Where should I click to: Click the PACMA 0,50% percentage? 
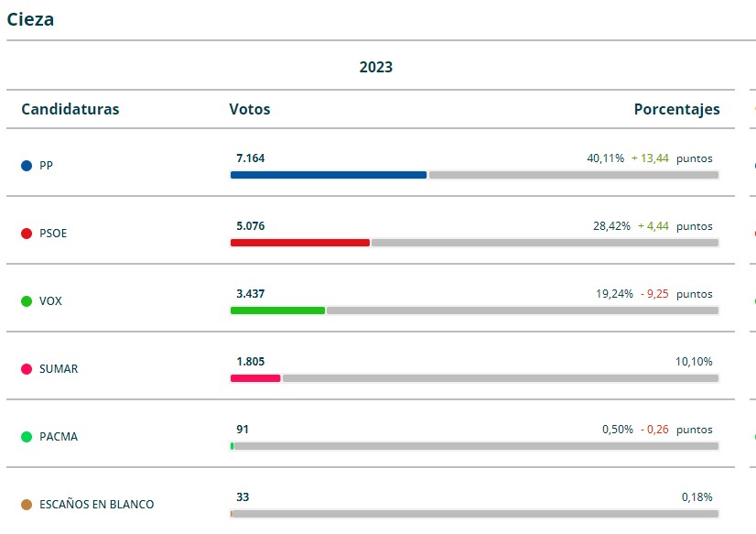coord(617,430)
